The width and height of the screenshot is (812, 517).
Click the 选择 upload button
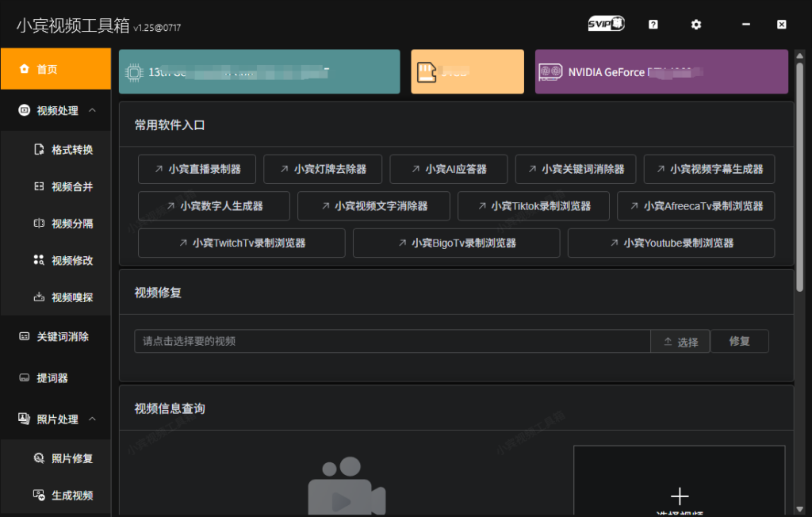pyautogui.click(x=680, y=342)
